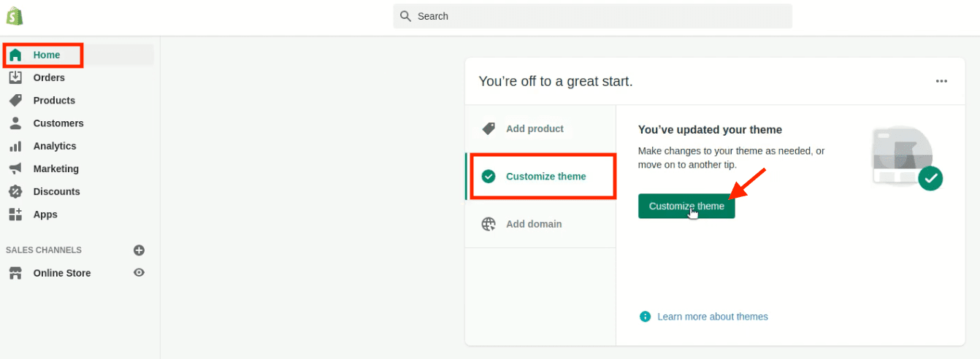Click the green Customize theme button
This screenshot has height=359, width=980.
point(686,206)
